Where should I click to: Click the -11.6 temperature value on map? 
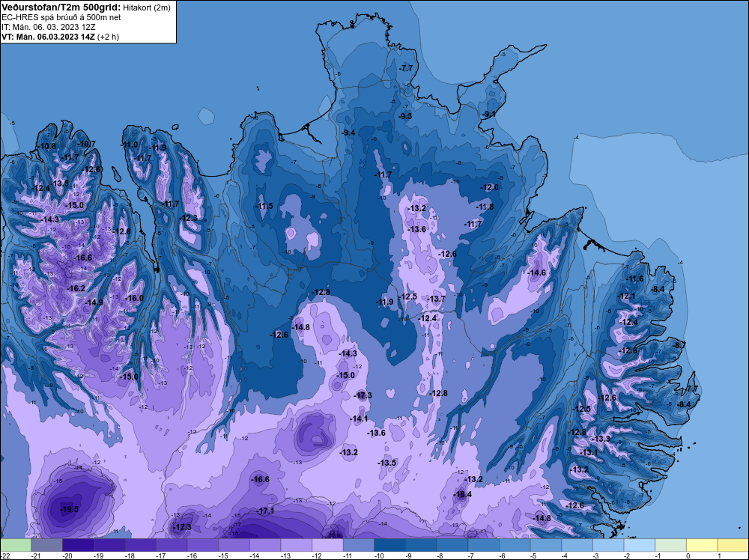pos(635,279)
